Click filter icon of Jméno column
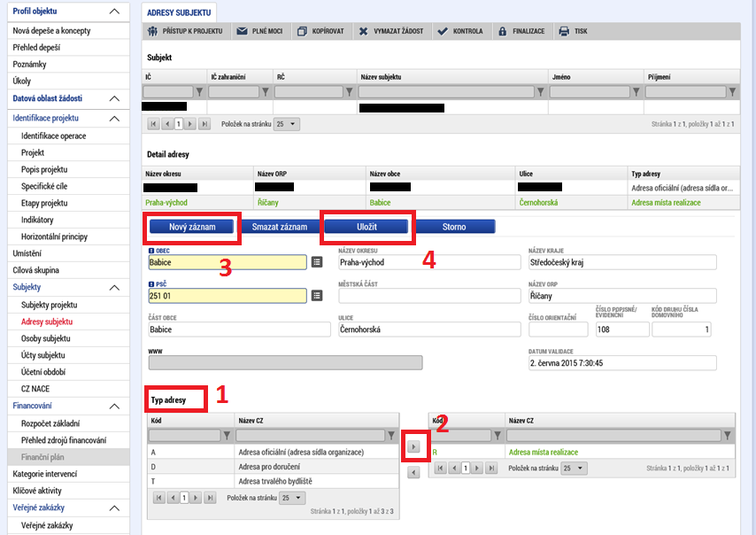This screenshot has height=535, width=756. click(x=636, y=91)
